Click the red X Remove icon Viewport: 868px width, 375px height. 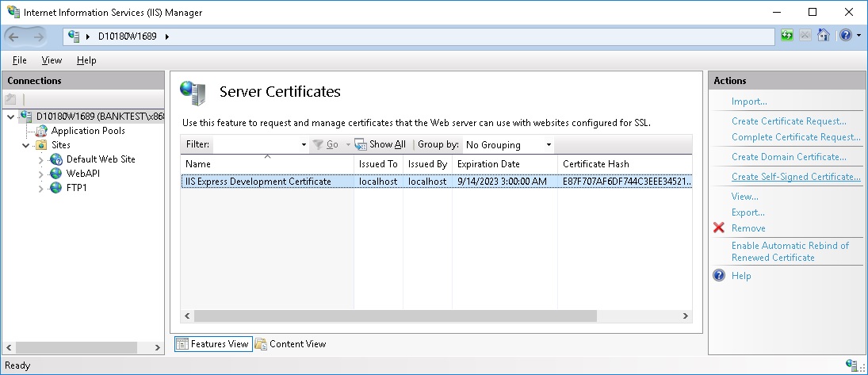click(x=718, y=228)
